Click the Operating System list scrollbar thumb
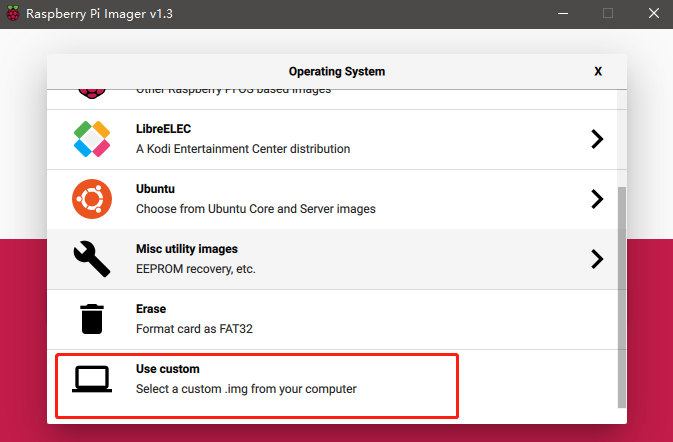The height and width of the screenshot is (442, 673). (x=621, y=297)
